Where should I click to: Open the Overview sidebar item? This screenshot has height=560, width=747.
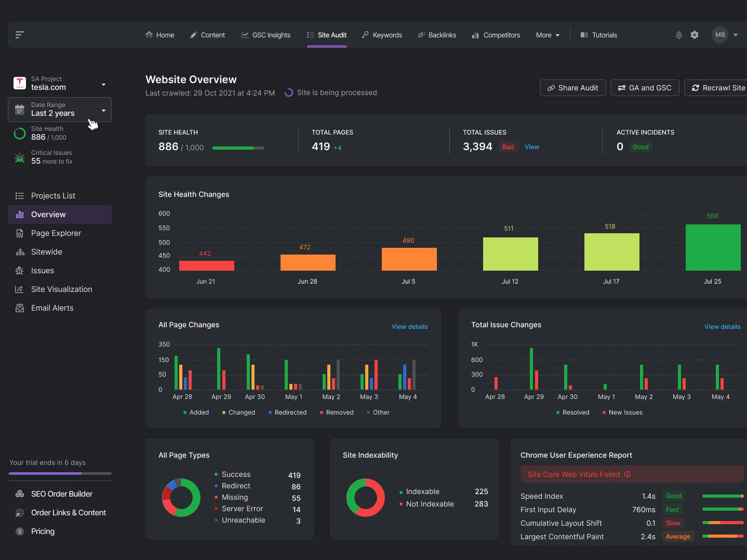[60, 215]
